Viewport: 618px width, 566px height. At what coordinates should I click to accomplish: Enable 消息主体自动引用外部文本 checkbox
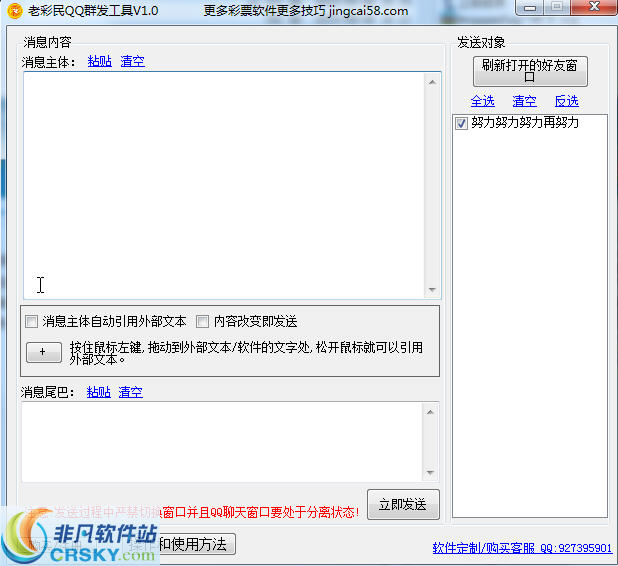pyautogui.click(x=31, y=321)
